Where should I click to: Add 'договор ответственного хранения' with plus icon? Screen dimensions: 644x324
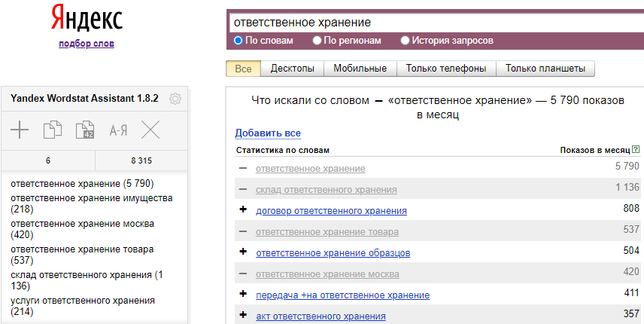pyautogui.click(x=243, y=209)
